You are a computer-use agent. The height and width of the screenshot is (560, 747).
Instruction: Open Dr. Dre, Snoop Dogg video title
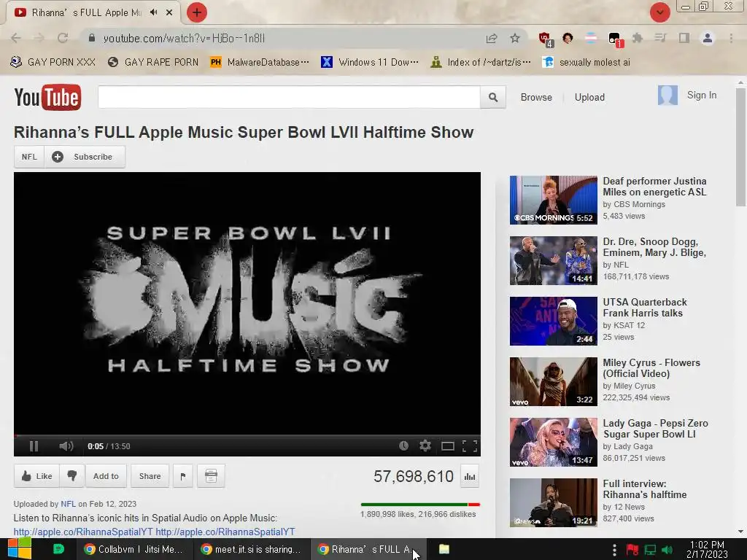pos(654,247)
